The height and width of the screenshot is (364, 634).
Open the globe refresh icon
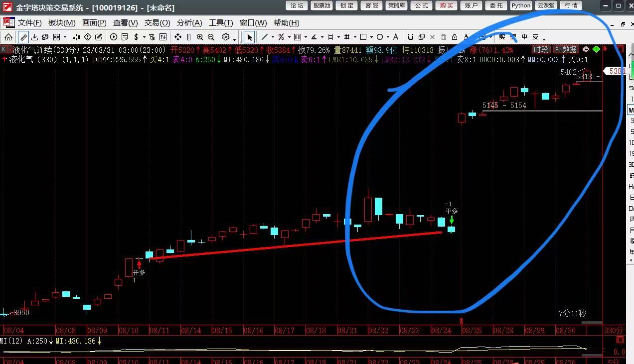[x=45, y=37]
